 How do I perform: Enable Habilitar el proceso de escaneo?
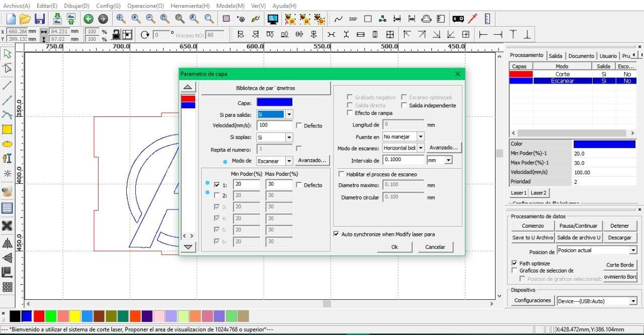click(342, 174)
